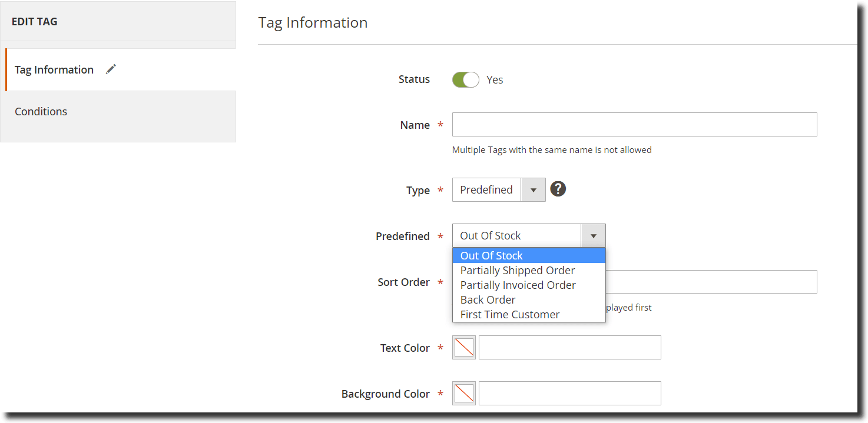Open the Type dropdown

pyautogui.click(x=498, y=190)
